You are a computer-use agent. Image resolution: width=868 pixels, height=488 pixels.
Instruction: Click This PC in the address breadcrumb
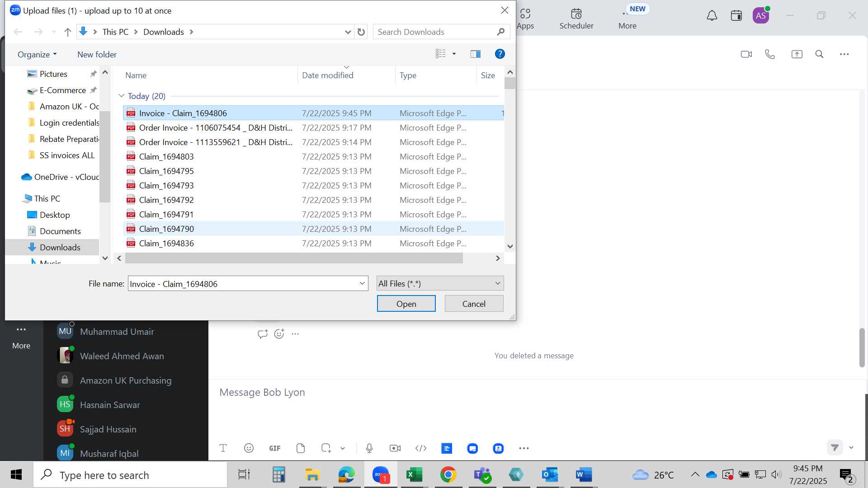click(115, 32)
